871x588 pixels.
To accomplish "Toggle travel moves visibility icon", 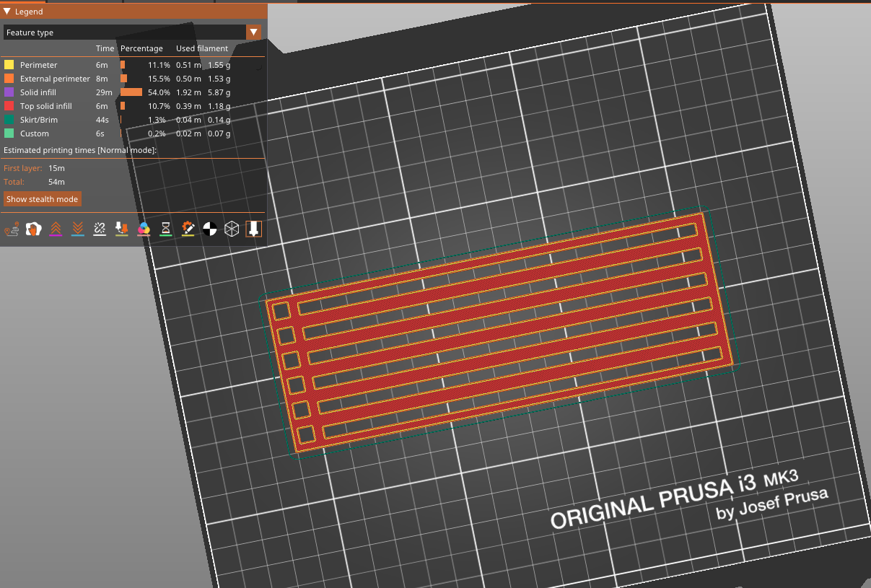I will [12, 229].
